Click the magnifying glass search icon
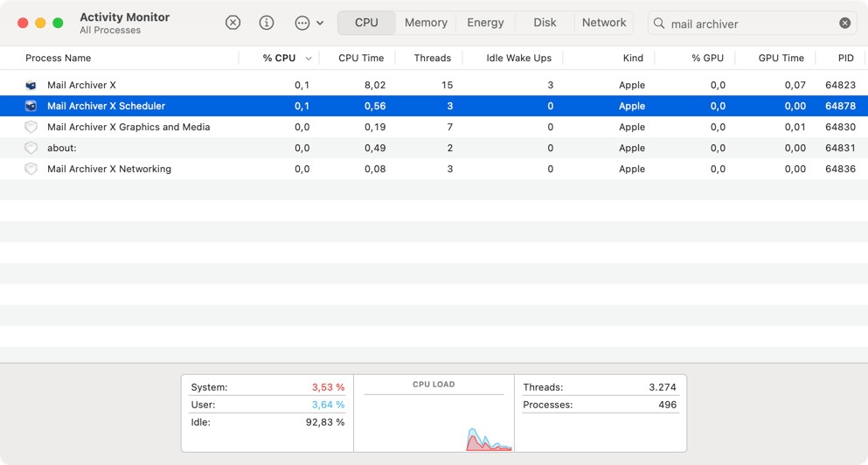 pos(659,24)
